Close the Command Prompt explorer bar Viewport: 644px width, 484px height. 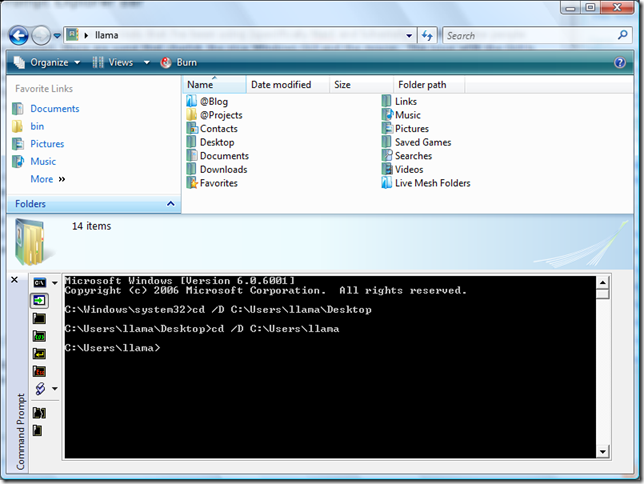coord(14,280)
